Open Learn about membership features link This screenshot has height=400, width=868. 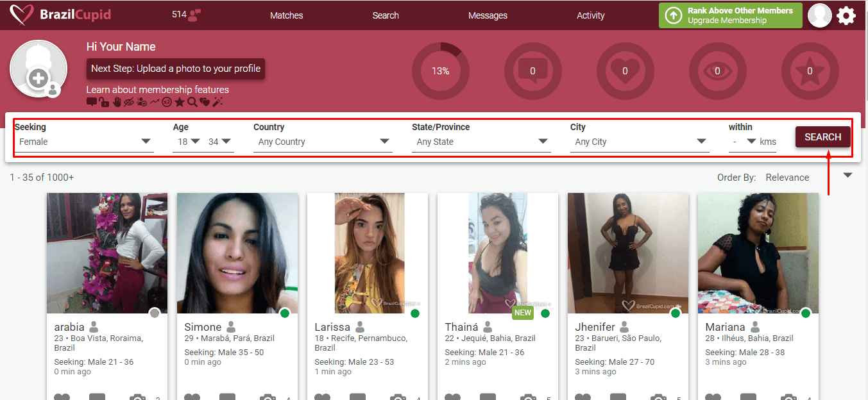point(158,90)
